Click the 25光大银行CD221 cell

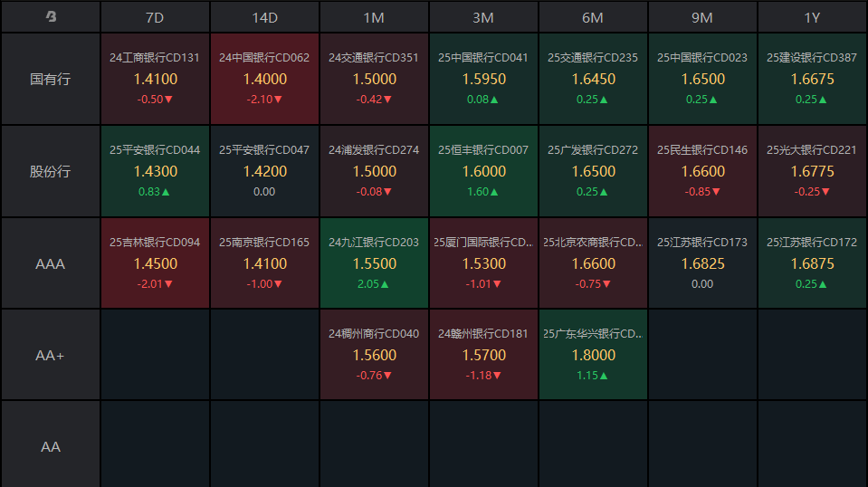coord(812,171)
